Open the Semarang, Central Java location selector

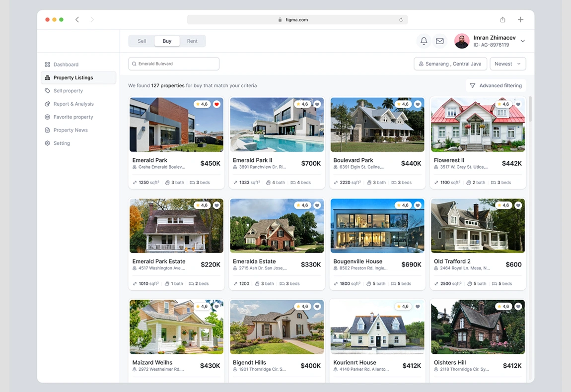click(450, 64)
